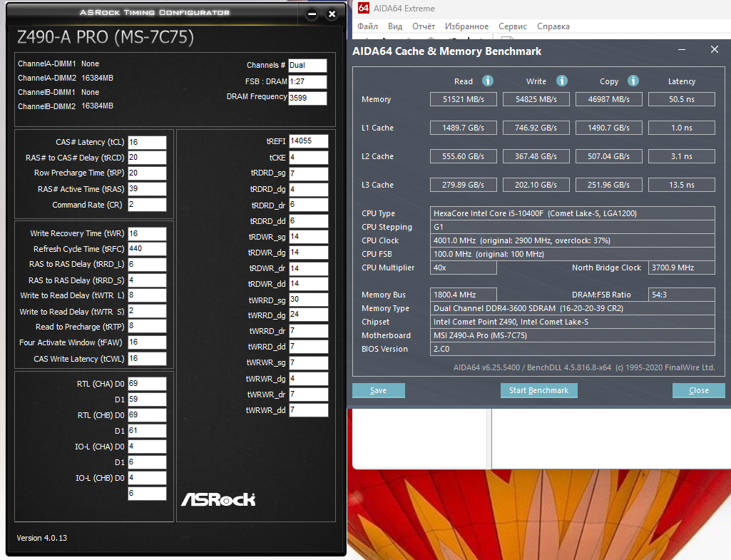This screenshot has height=560, width=731.
Task: Close the ASRock Timing Configurator window
Action: pos(332,14)
